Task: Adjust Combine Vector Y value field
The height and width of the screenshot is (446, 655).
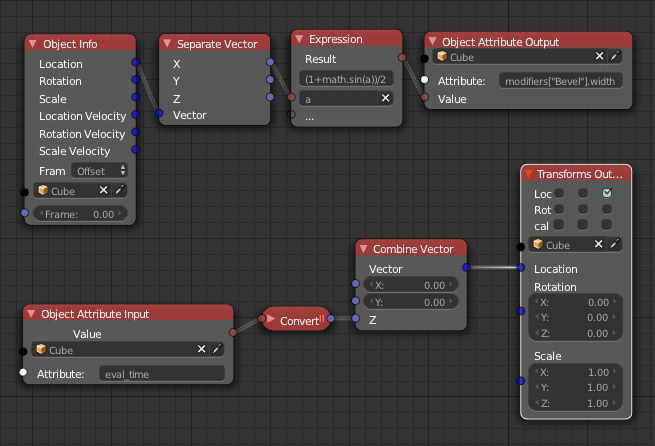Action: tap(411, 302)
